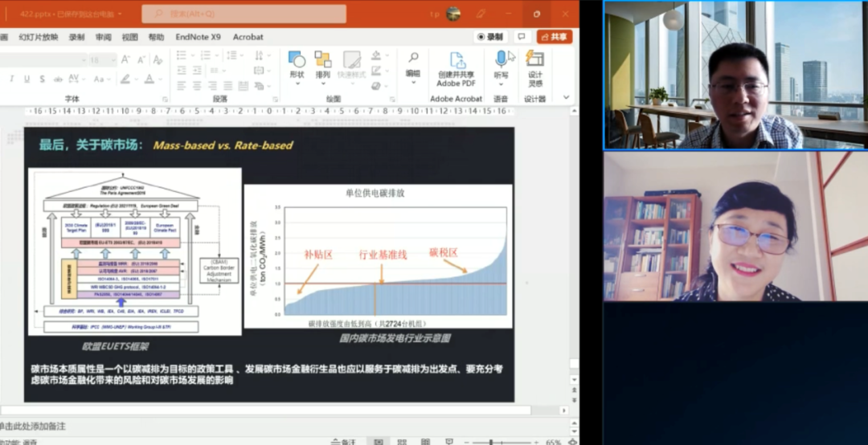Jump to previous slide arrow
Viewport: 868px width, 445px height.
pyautogui.click(x=574, y=390)
